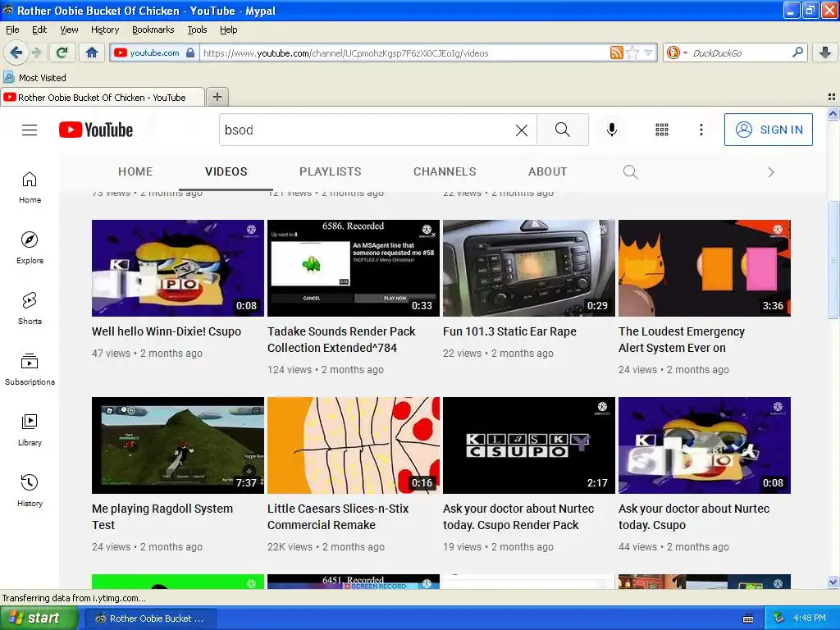Open the YouTube settings three-dot menu
The image size is (840, 630).
pyautogui.click(x=701, y=130)
